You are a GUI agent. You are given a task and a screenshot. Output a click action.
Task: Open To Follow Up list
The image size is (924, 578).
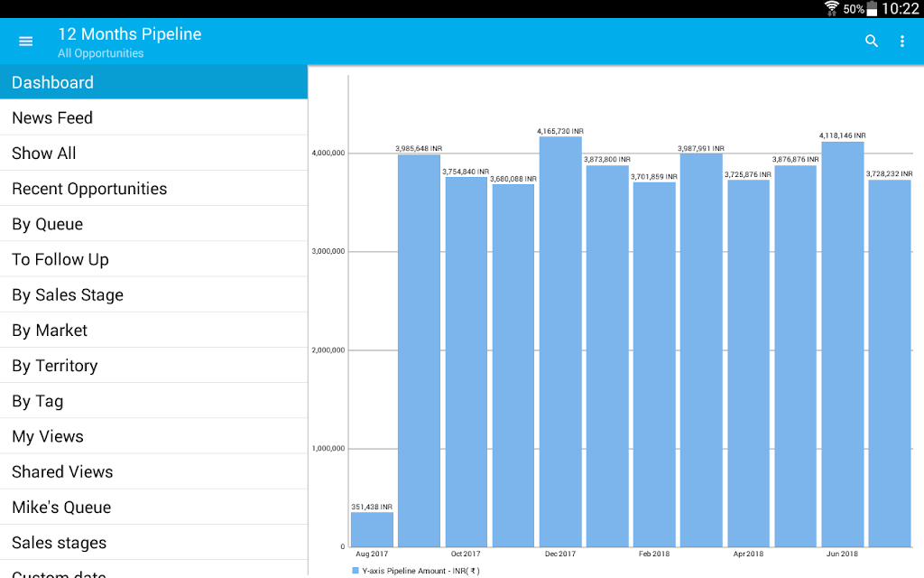pyautogui.click(x=153, y=259)
